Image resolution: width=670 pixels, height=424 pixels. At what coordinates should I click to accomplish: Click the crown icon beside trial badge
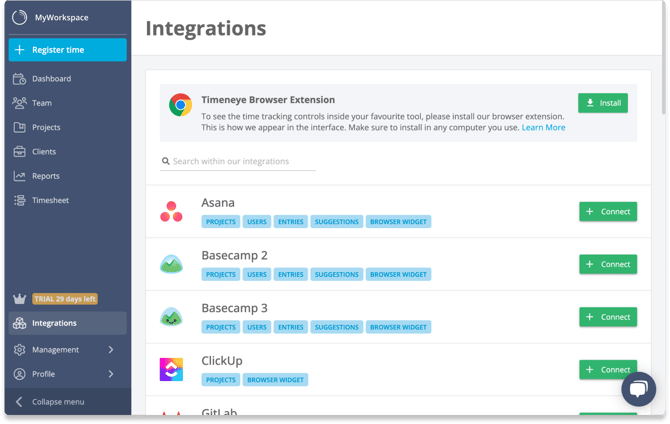(19, 299)
